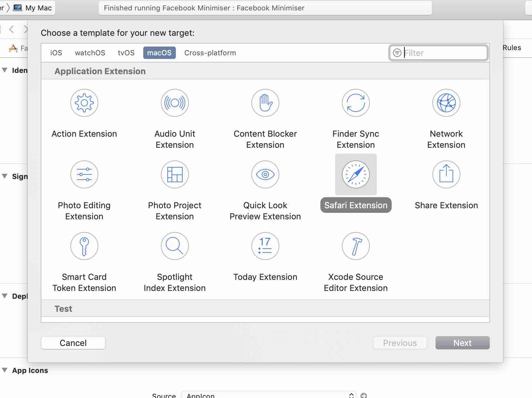Click the Rules tab in project editor
The height and width of the screenshot is (398, 532).
pyautogui.click(x=512, y=48)
